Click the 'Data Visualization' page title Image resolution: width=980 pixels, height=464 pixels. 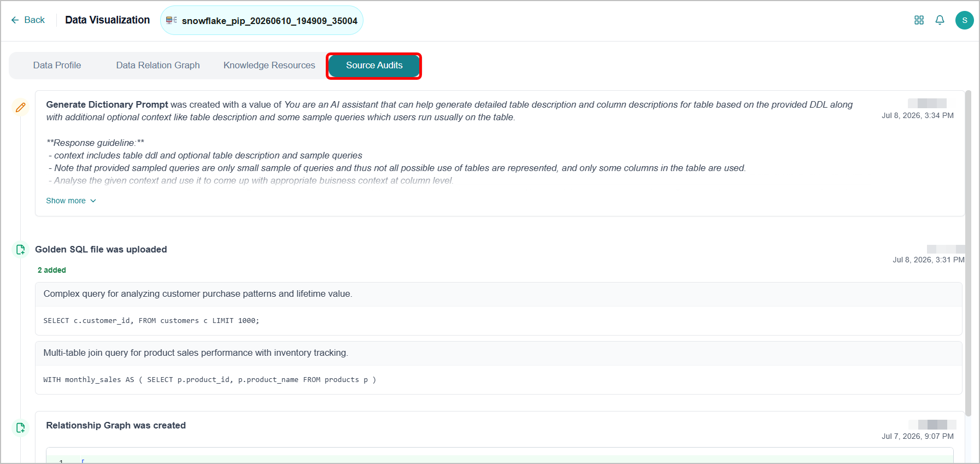[x=108, y=20]
